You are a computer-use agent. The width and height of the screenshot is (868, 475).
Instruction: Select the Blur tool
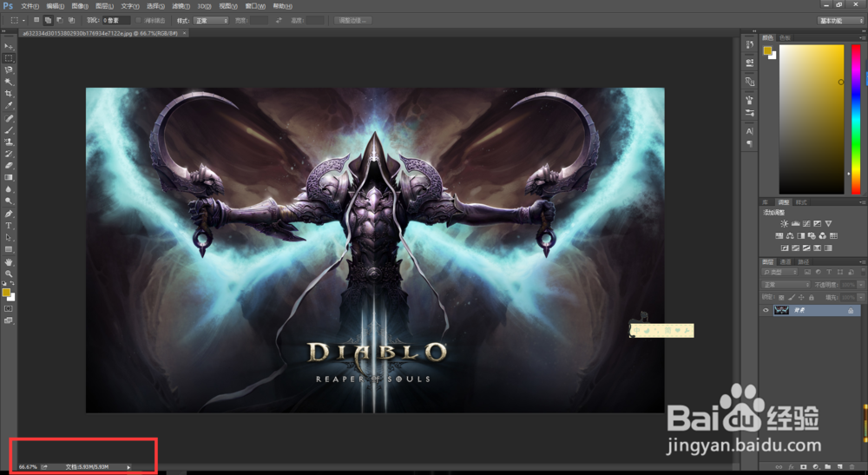(9, 188)
